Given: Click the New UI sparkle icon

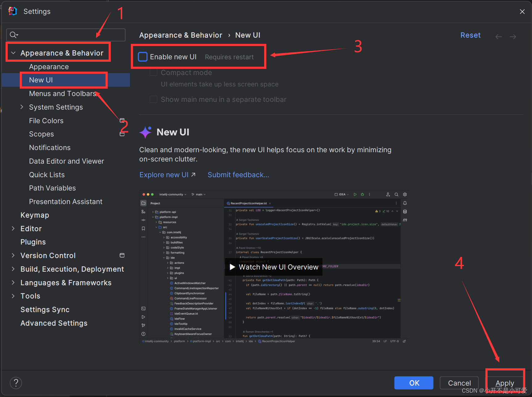Looking at the screenshot, I should [x=145, y=132].
